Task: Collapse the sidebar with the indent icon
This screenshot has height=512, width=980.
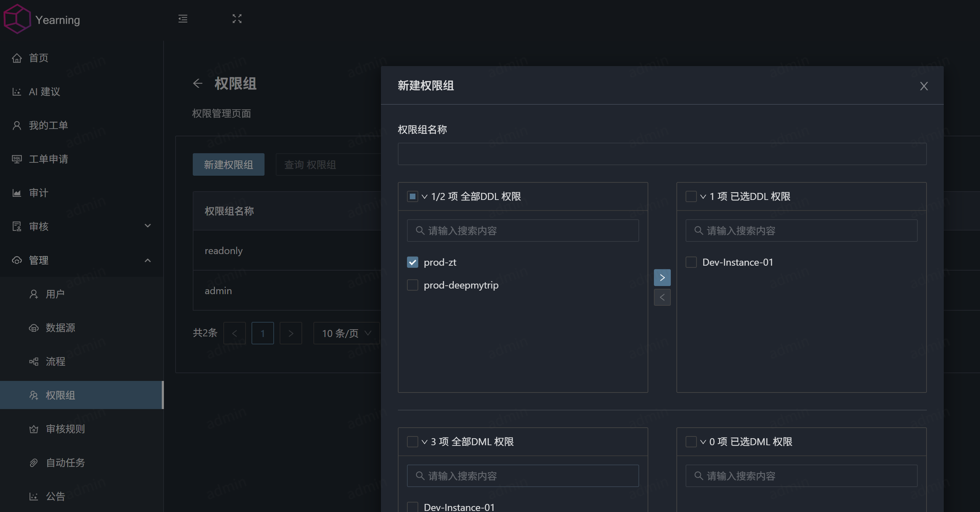Action: 183,19
